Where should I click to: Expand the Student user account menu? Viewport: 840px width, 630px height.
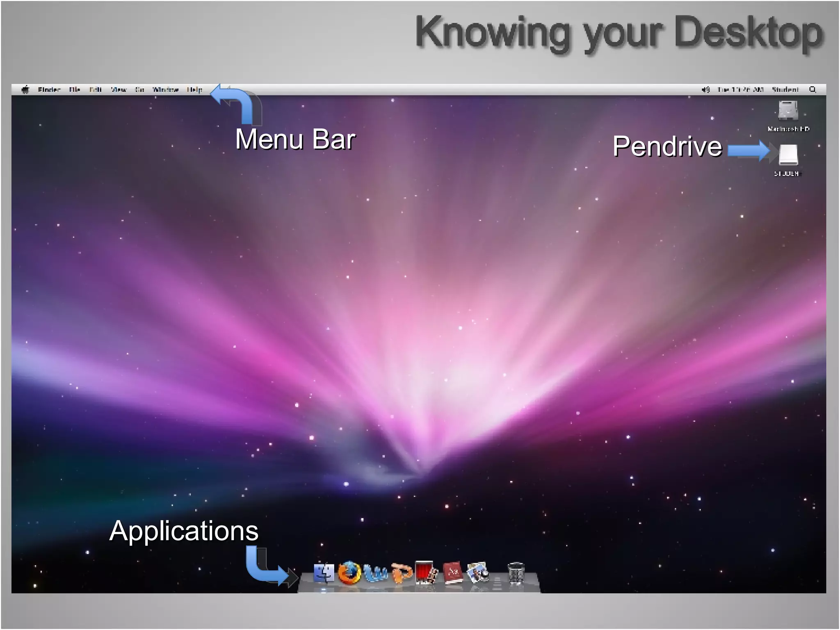pos(785,89)
